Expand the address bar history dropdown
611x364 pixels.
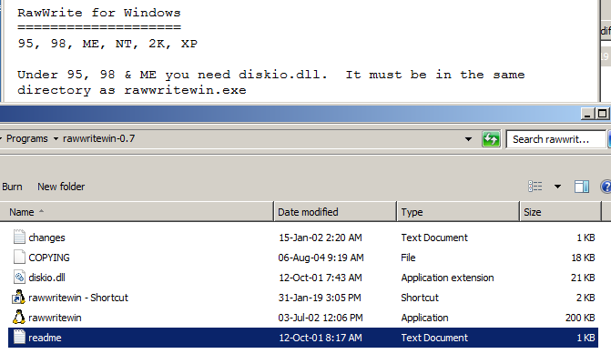468,139
